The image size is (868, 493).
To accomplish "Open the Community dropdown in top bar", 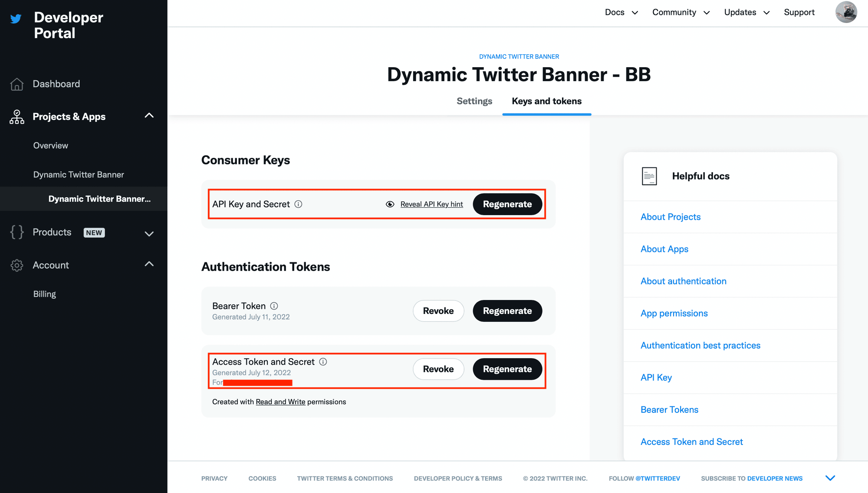I will pos(681,13).
